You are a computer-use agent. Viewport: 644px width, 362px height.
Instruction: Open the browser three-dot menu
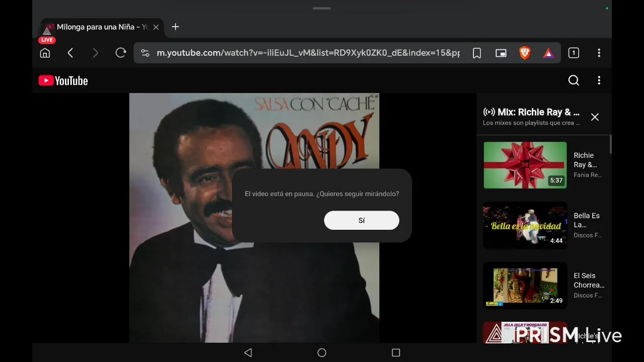click(599, 53)
